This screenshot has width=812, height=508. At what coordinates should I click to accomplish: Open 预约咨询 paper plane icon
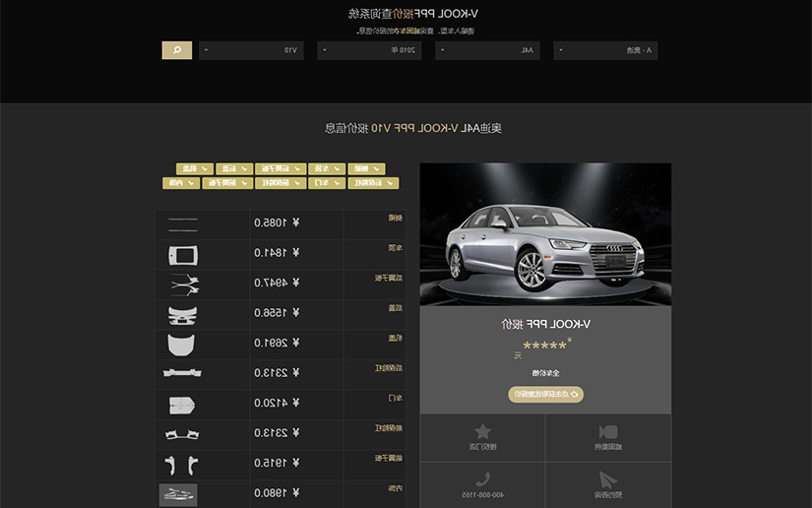(x=608, y=480)
